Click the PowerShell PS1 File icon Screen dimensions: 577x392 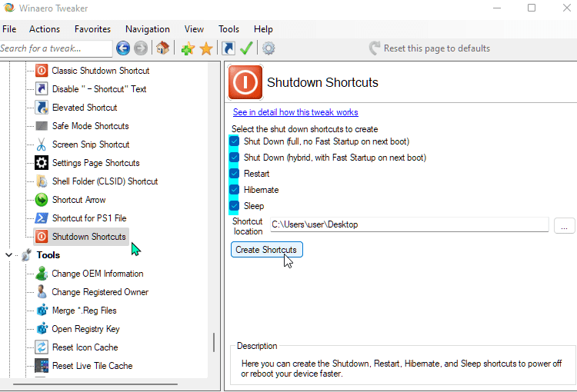42,218
